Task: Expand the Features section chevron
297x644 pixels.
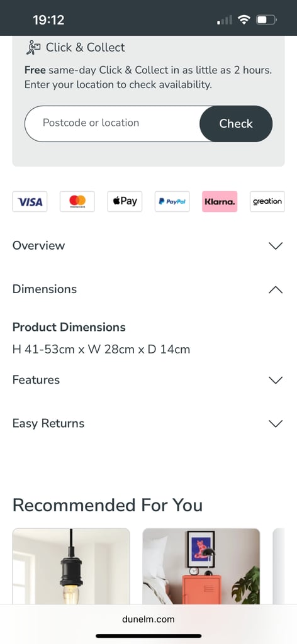Action: (x=275, y=380)
